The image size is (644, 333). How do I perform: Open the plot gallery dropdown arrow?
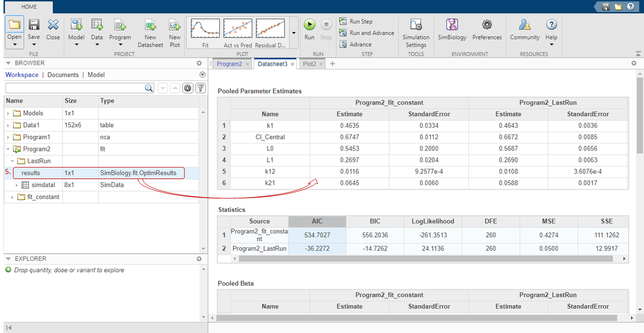coord(293,33)
